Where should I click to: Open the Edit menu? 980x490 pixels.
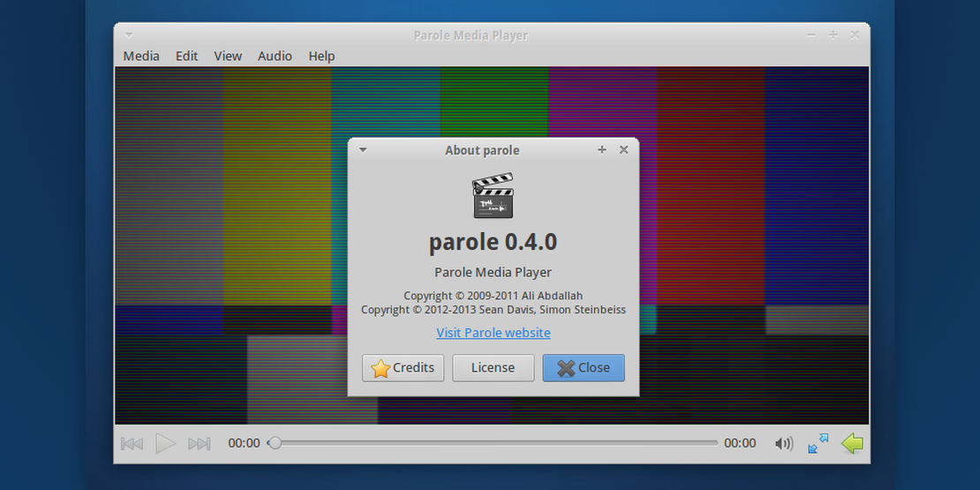point(186,57)
